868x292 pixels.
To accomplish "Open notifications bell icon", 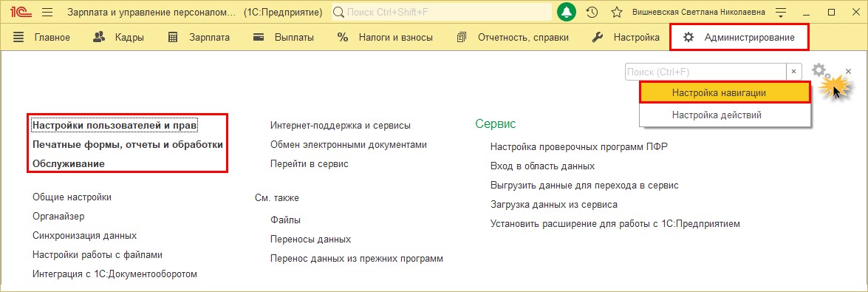I will [x=567, y=12].
